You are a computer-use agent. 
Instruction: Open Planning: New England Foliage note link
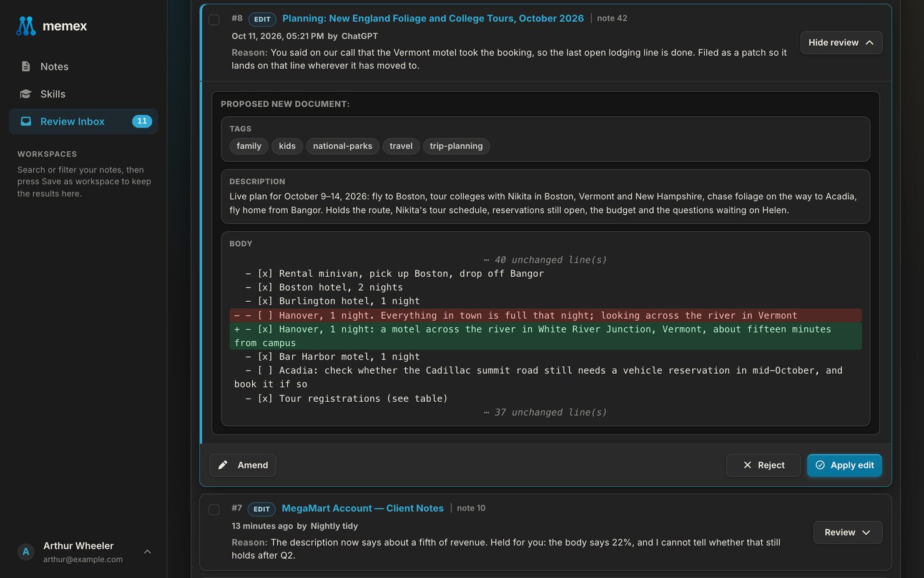(x=433, y=18)
